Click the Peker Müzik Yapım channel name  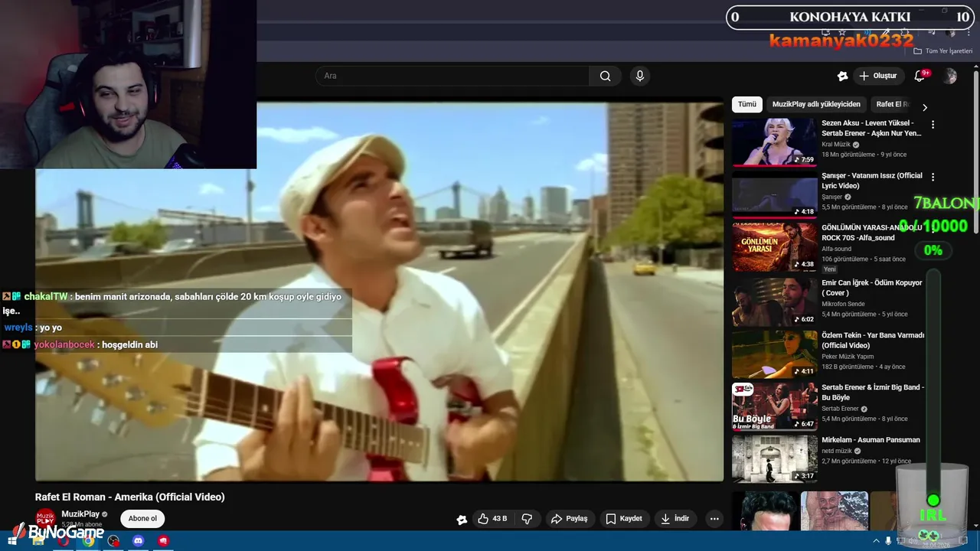848,357
